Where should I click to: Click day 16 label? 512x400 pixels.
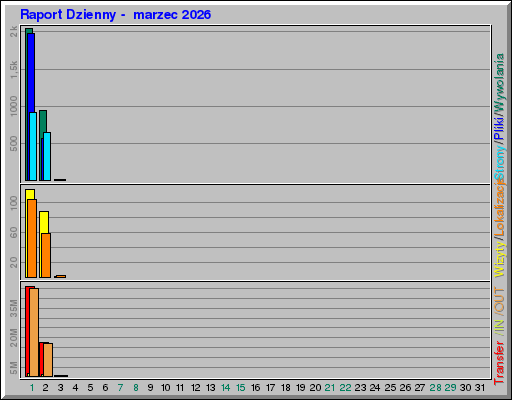click(256, 388)
